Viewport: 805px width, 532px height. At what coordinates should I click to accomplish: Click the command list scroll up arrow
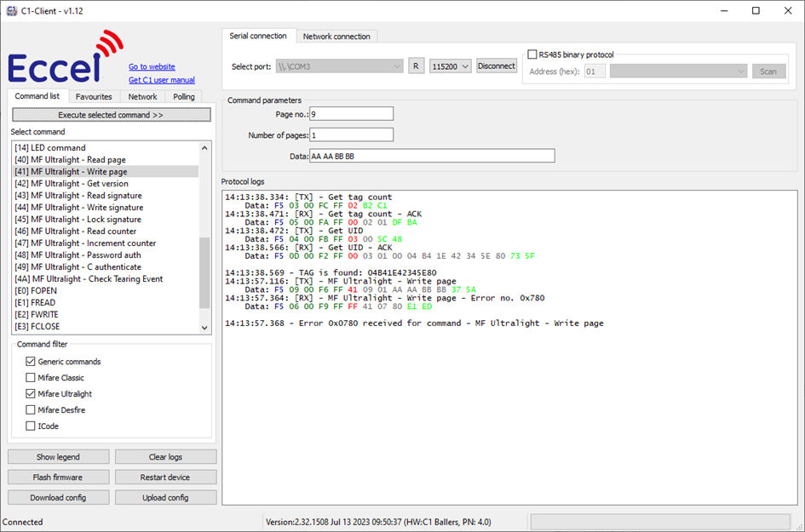pos(204,147)
